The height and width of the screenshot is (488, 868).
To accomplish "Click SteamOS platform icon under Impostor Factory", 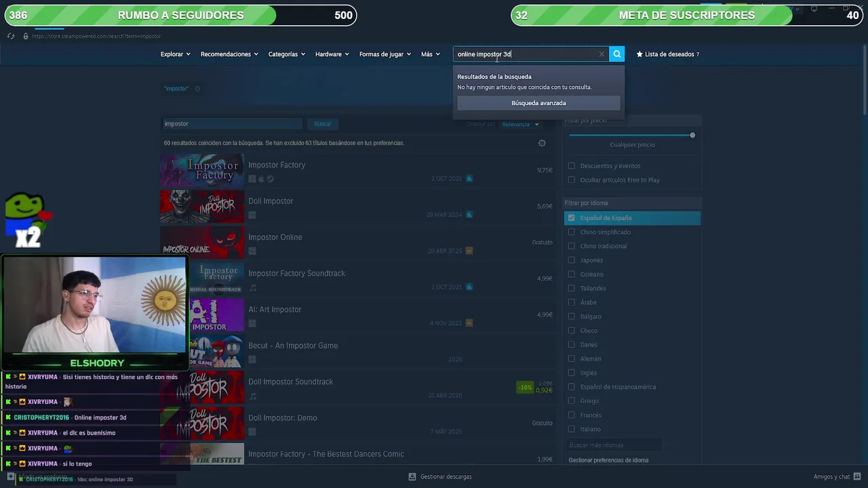I will [x=270, y=179].
